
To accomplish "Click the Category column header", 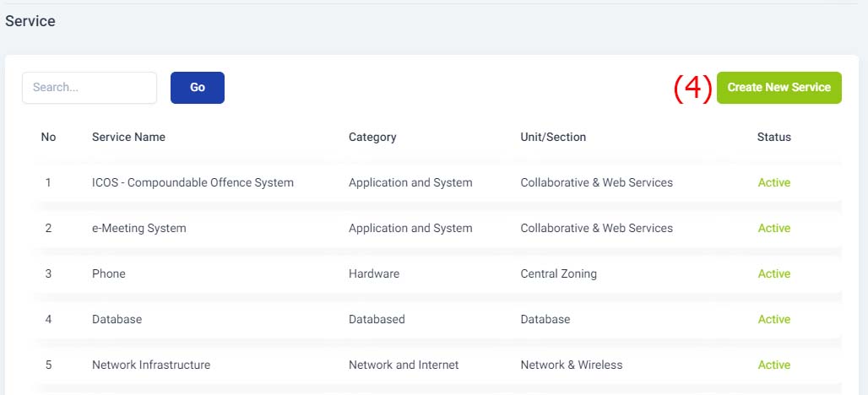I will click(x=372, y=137).
